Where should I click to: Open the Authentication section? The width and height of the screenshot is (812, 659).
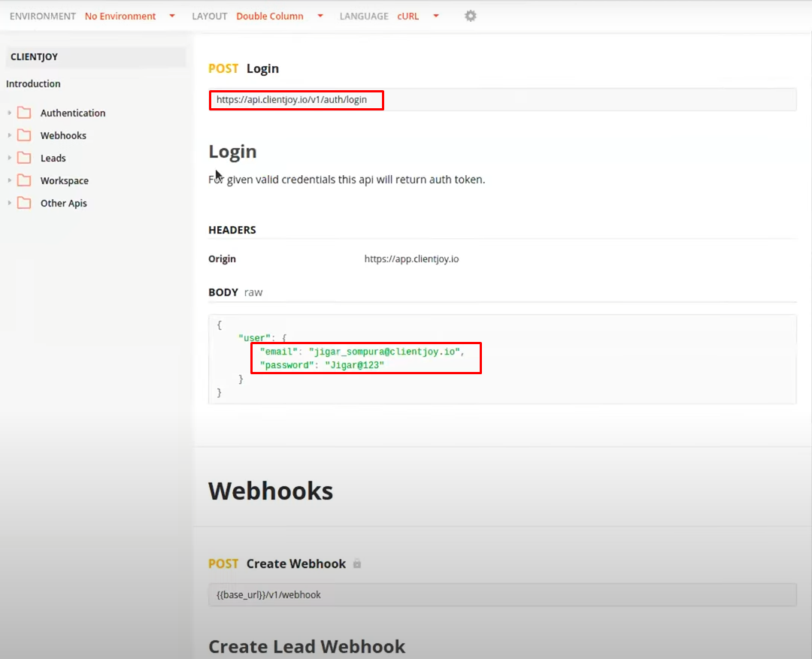[x=73, y=113]
